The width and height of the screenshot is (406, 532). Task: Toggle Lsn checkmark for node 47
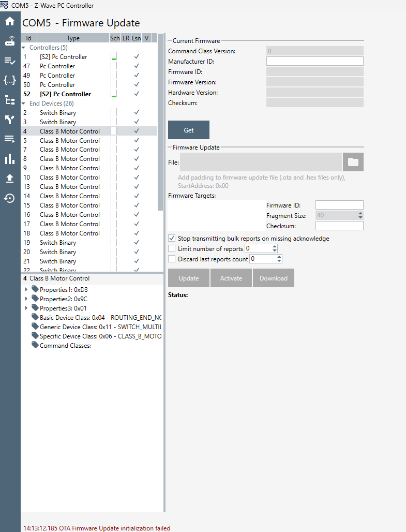coord(137,66)
